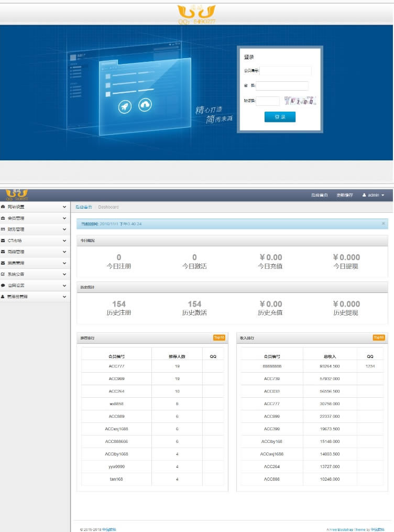Viewport: 394px width, 532px height.
Task: Click the 历史提现 statistic
Action: [x=346, y=308]
